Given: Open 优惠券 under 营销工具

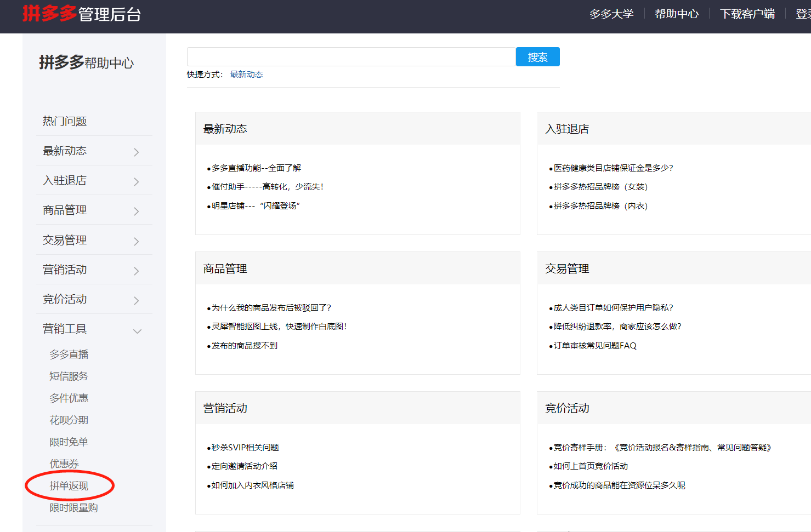Looking at the screenshot, I should 64,464.
